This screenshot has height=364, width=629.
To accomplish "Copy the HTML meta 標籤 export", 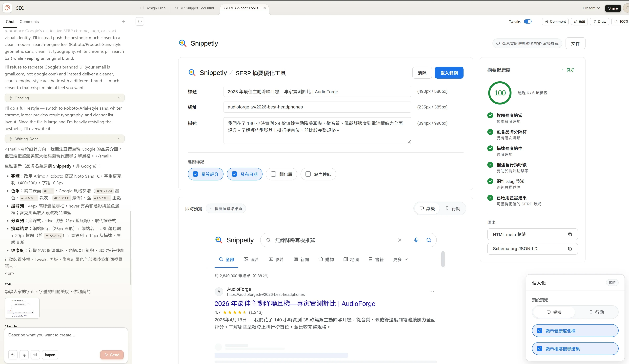I will pos(570,234).
